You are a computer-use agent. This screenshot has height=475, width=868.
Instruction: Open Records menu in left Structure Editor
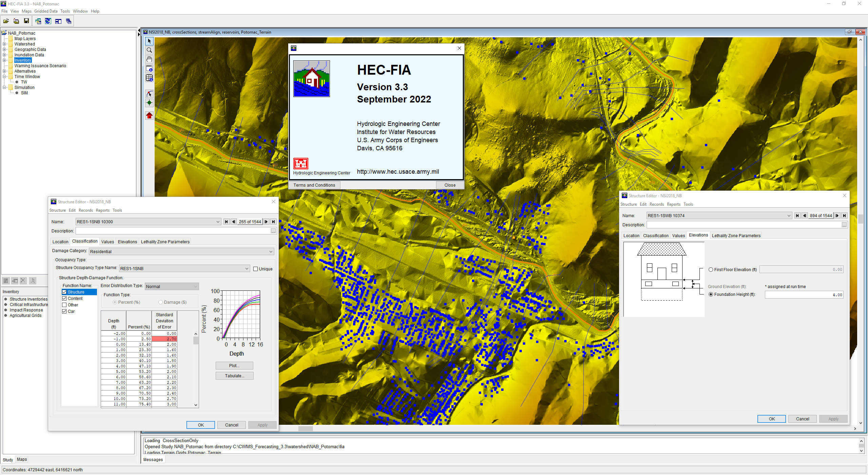click(x=85, y=210)
